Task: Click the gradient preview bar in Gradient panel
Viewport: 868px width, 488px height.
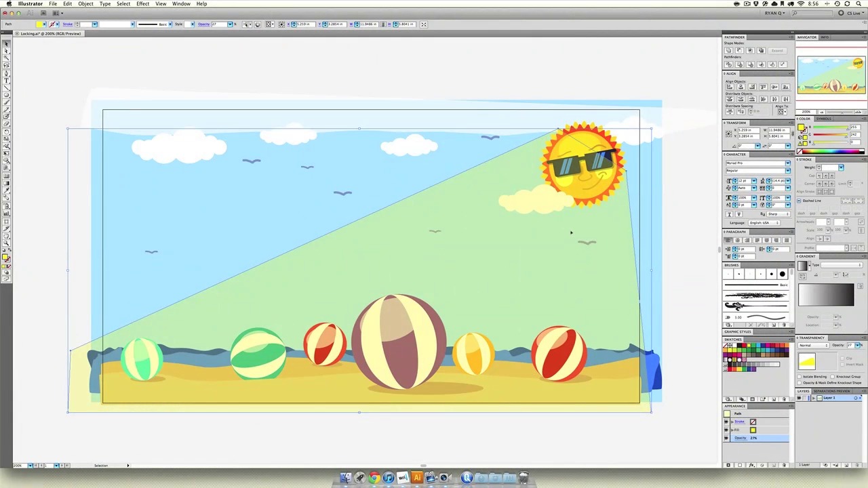Action: [x=827, y=296]
